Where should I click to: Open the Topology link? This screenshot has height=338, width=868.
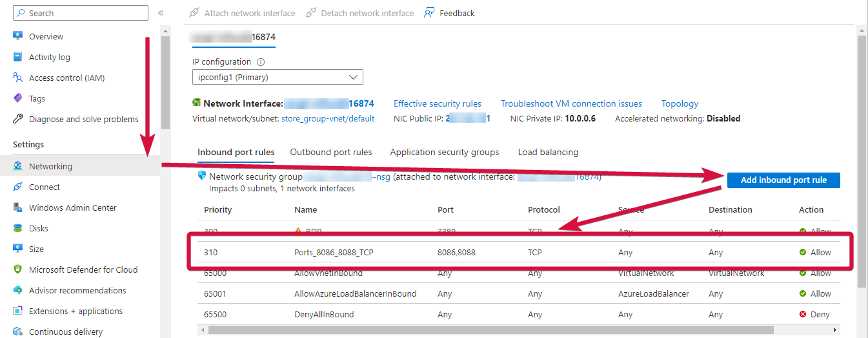point(680,103)
